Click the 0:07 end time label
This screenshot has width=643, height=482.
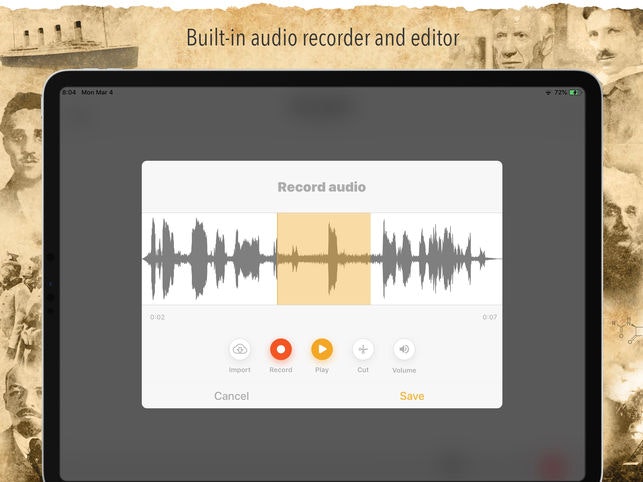pos(490,317)
